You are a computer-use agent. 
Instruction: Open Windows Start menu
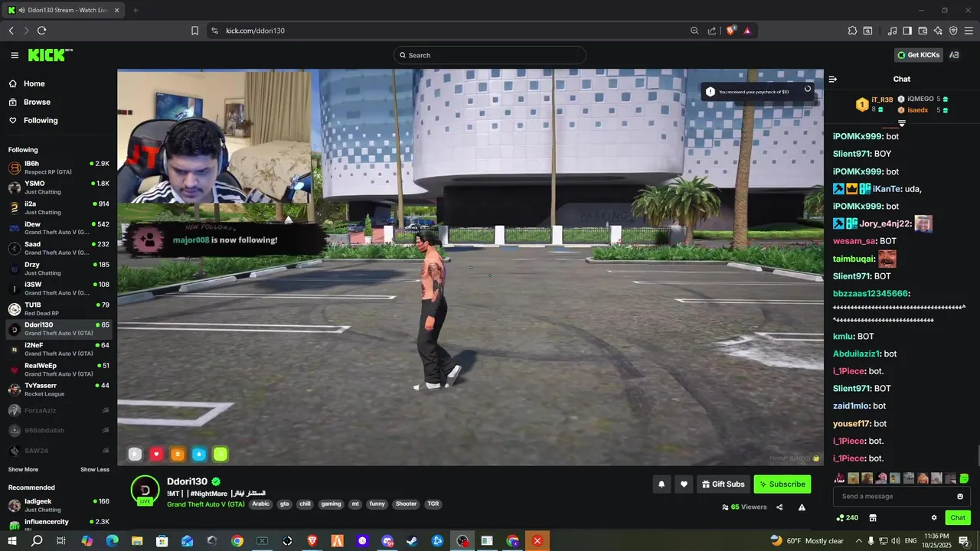tap(12, 541)
